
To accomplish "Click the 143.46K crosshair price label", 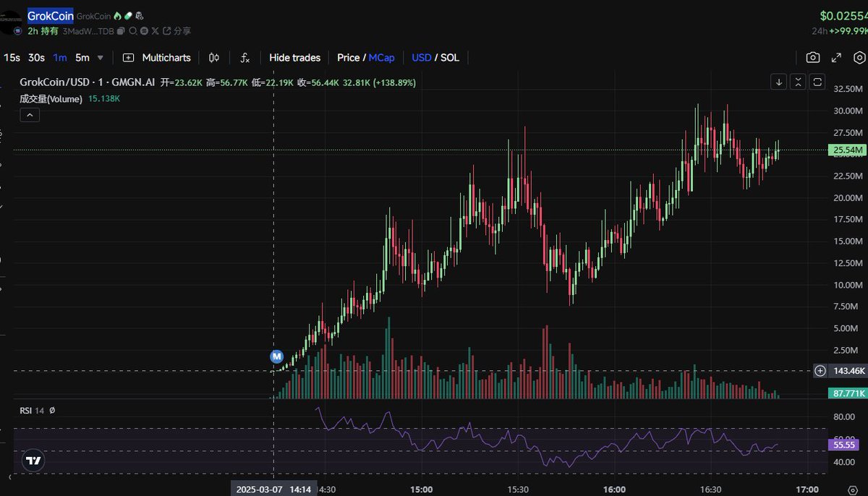I will (x=848, y=371).
